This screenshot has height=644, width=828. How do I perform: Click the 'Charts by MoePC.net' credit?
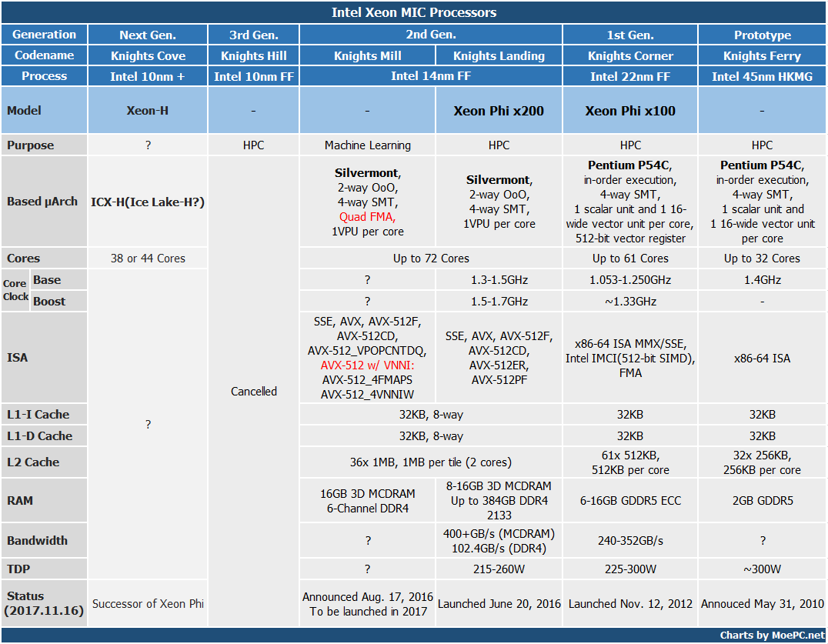pos(772,635)
